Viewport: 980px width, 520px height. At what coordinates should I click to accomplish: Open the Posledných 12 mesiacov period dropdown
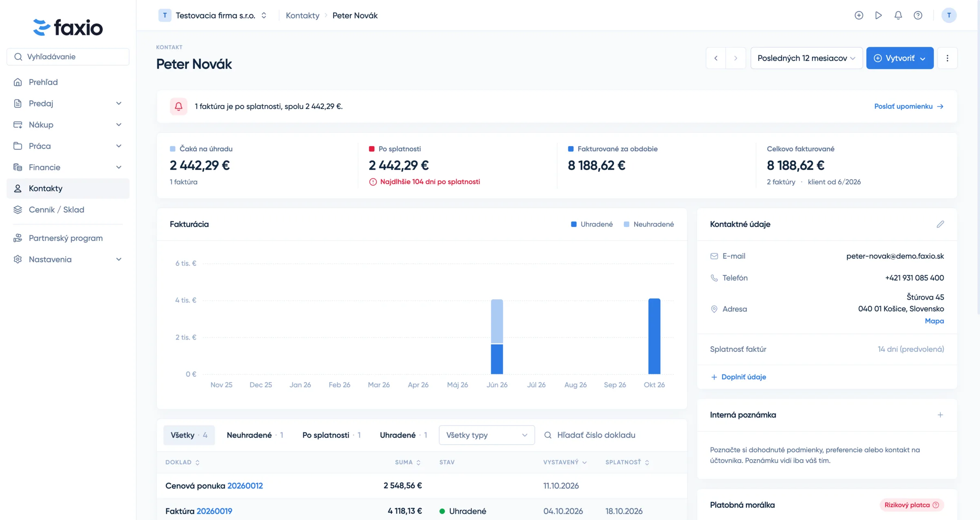[x=806, y=58]
